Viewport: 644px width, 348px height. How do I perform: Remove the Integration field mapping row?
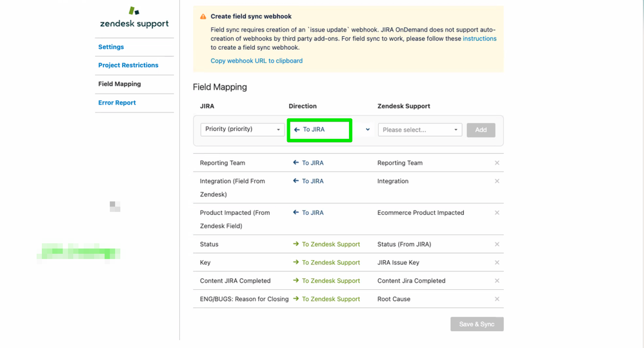coord(497,181)
